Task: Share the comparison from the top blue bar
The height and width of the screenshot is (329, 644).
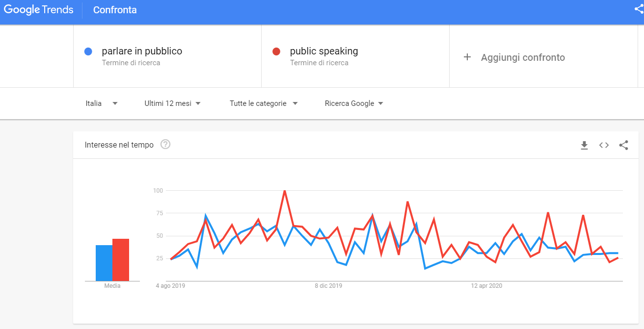Action: click(638, 9)
